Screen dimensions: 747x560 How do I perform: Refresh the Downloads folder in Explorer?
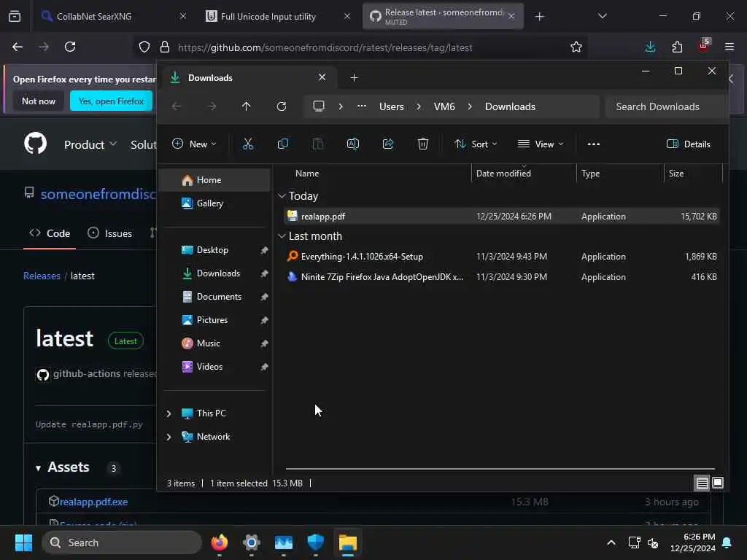282,106
